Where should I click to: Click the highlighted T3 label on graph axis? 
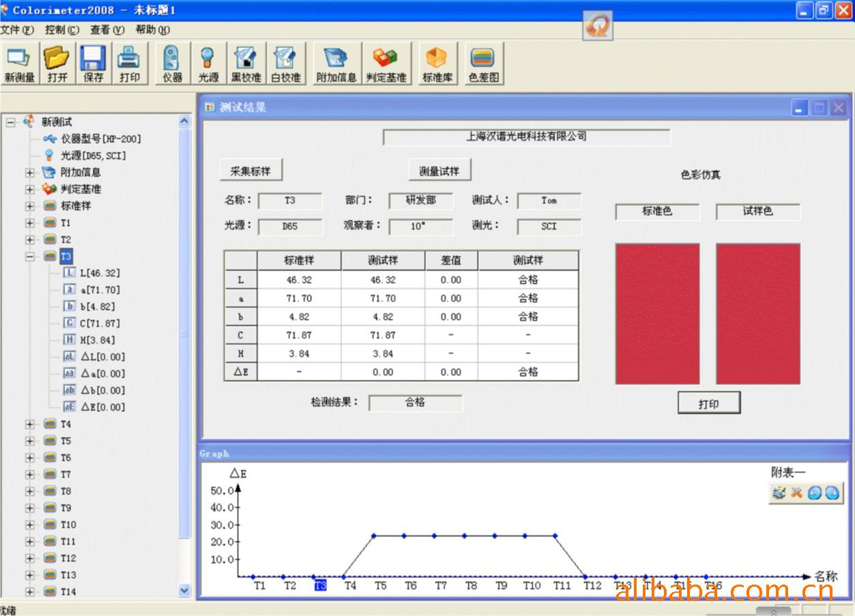pyautogui.click(x=320, y=585)
